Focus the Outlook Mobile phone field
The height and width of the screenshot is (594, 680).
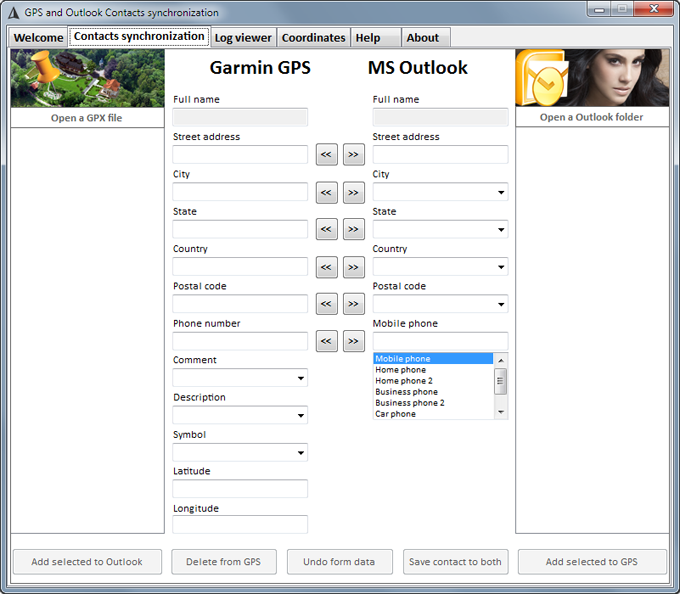tap(441, 341)
